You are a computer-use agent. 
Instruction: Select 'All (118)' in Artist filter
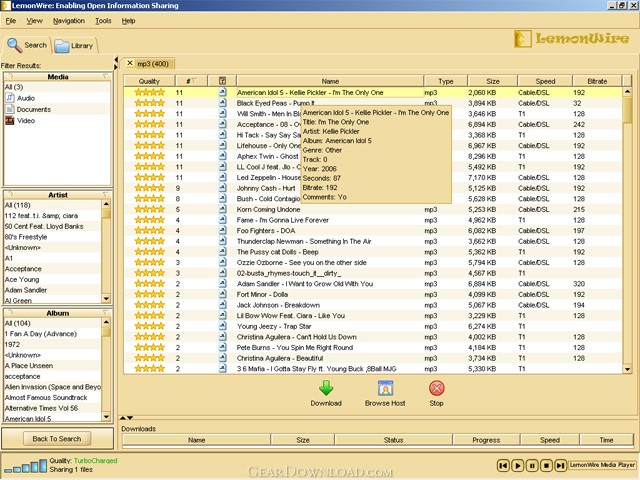[x=18, y=205]
